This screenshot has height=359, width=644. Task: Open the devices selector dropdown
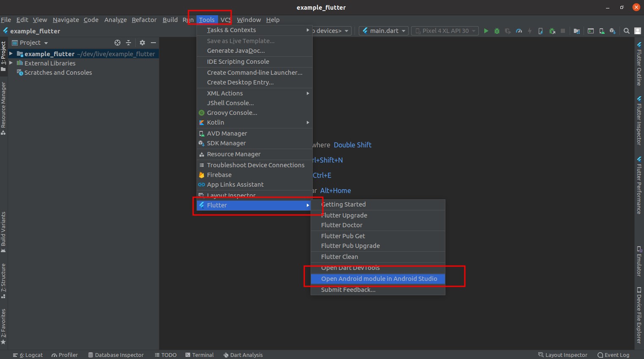click(x=332, y=31)
